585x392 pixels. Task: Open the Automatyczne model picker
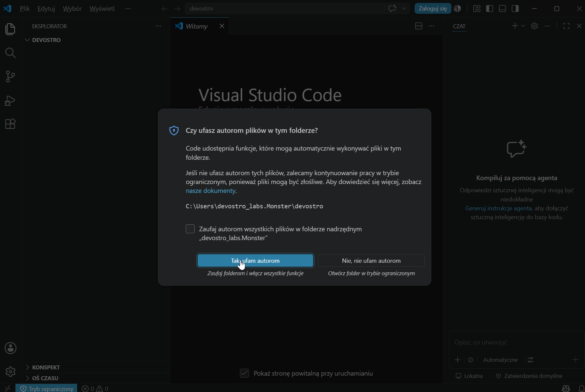tap(500, 360)
